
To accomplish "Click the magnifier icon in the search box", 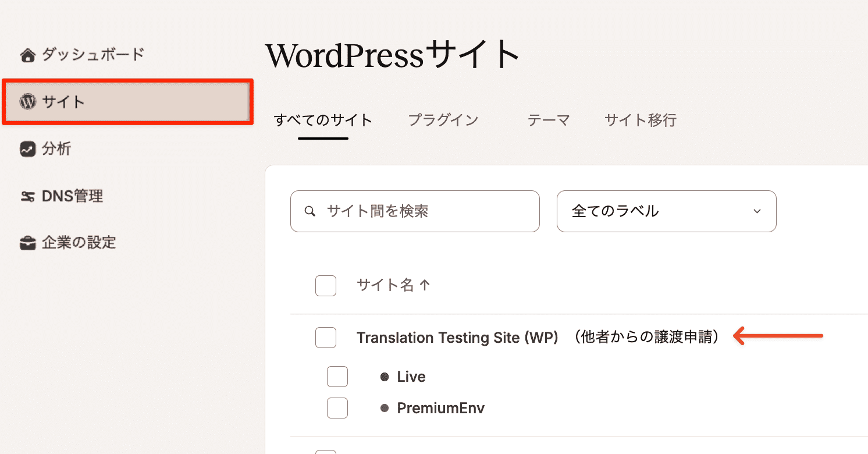I will 310,211.
